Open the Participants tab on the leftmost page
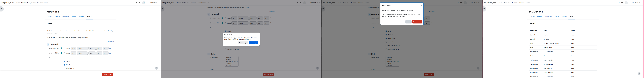The image size is (644, 78). point(66,17)
